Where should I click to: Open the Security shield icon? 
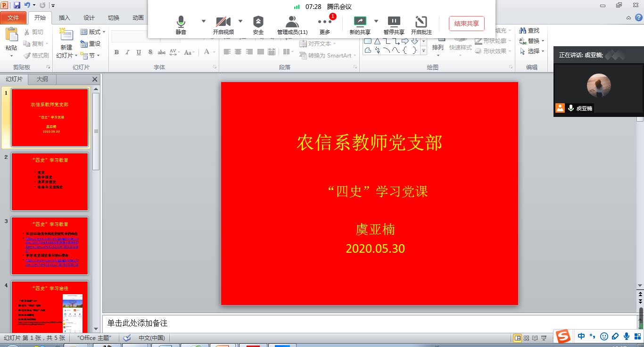(x=258, y=25)
